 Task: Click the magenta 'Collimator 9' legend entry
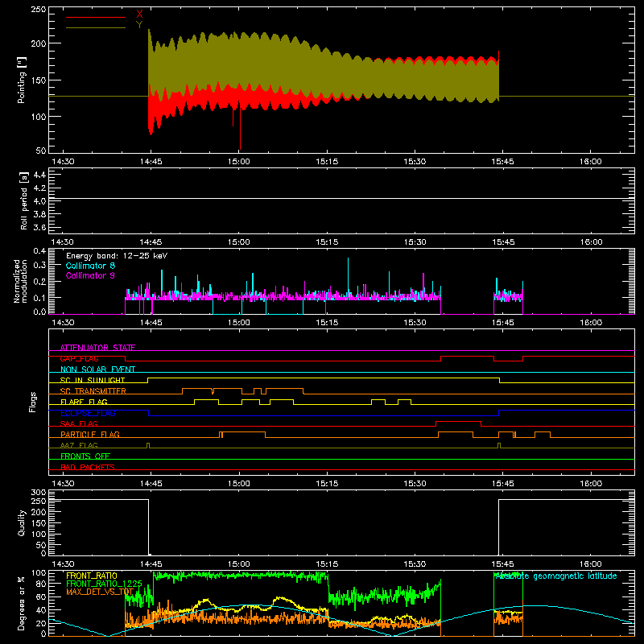click(x=90, y=275)
